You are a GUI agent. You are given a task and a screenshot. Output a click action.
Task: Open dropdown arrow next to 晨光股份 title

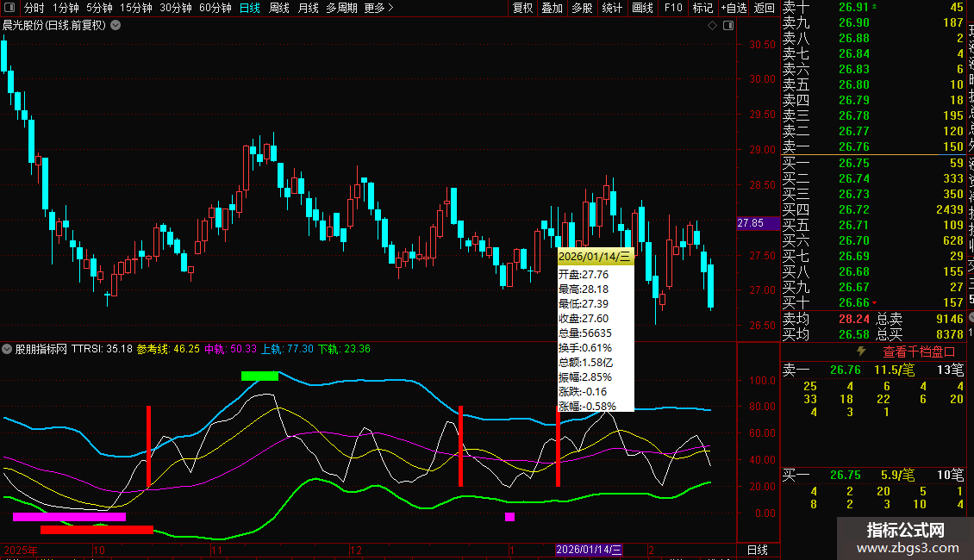[x=116, y=25]
